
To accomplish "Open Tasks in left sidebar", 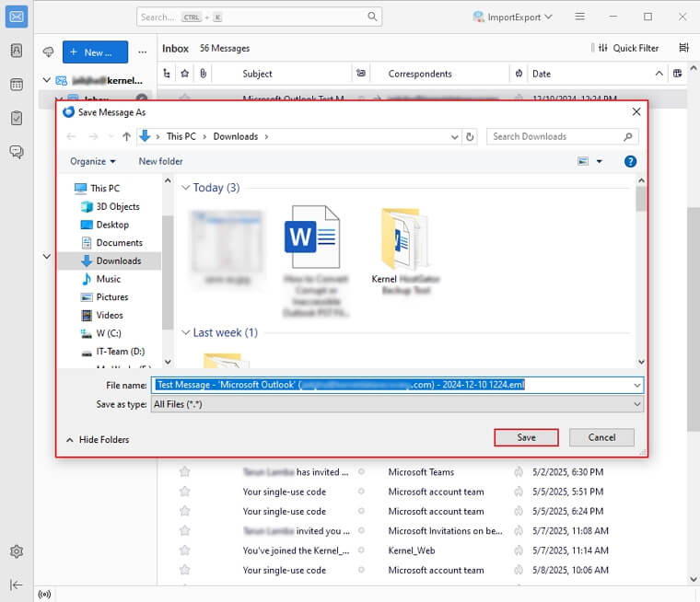I will point(17,118).
